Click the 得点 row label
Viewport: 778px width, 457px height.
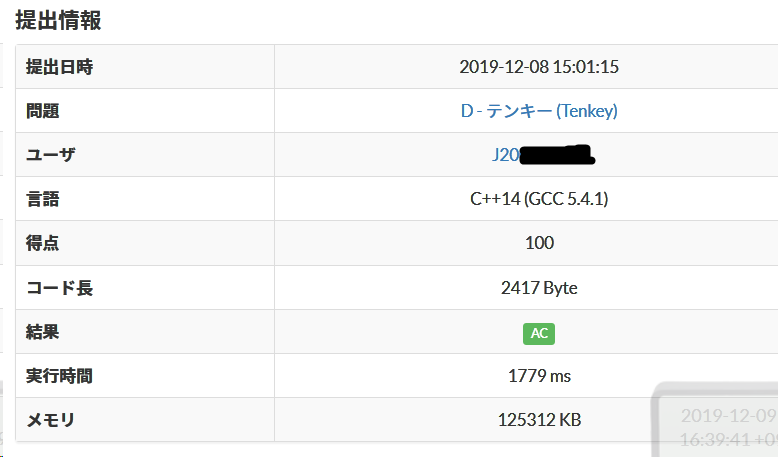43,243
